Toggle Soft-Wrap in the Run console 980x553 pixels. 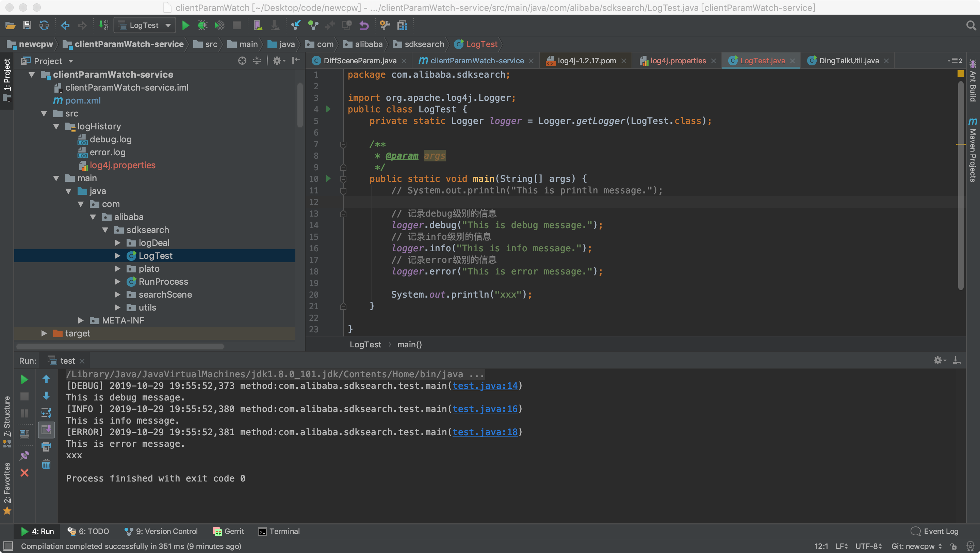[46, 413]
